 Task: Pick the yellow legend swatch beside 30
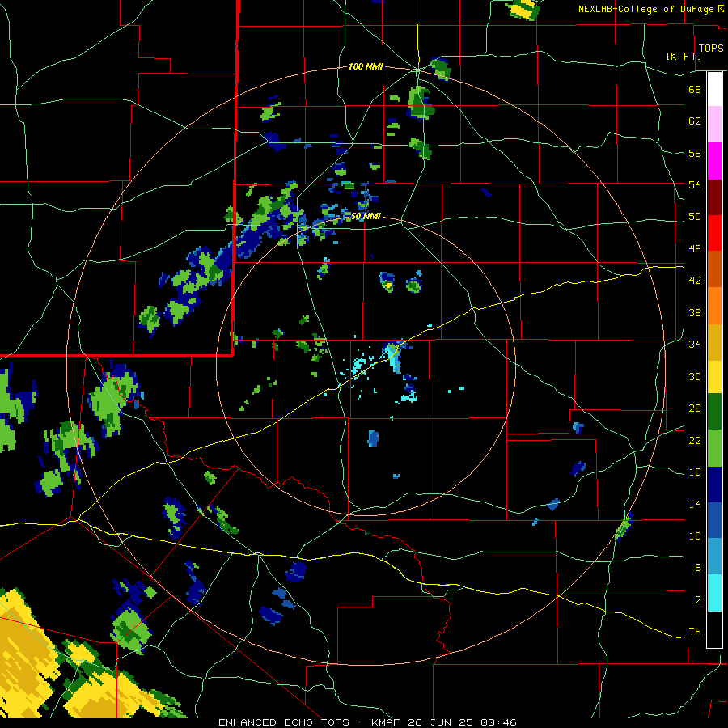(714, 377)
